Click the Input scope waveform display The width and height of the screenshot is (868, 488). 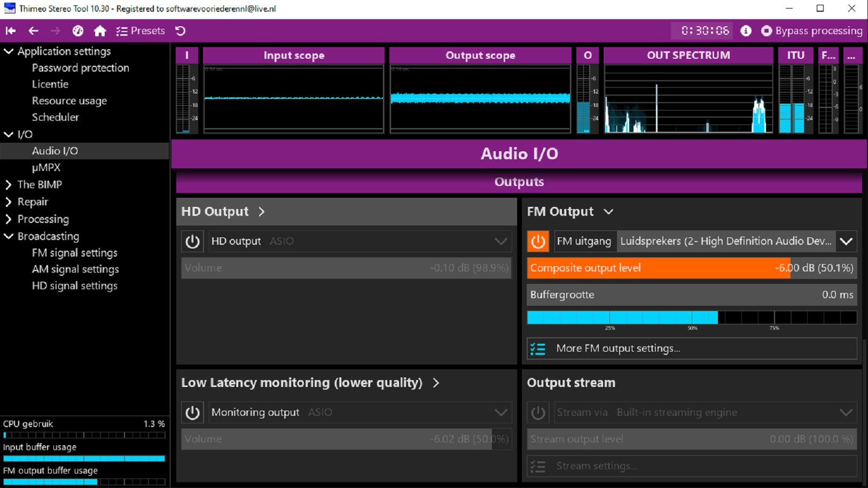[x=294, y=98]
